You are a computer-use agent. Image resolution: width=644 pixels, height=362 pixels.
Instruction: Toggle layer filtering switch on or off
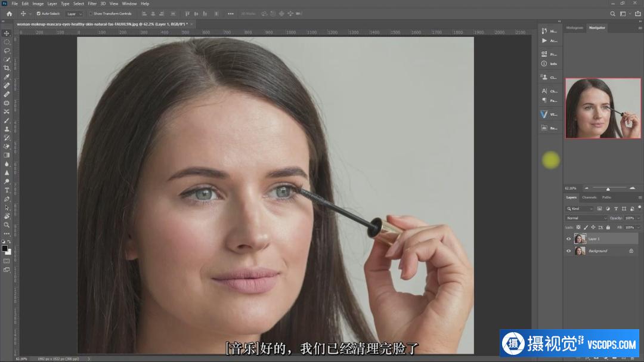(639, 208)
